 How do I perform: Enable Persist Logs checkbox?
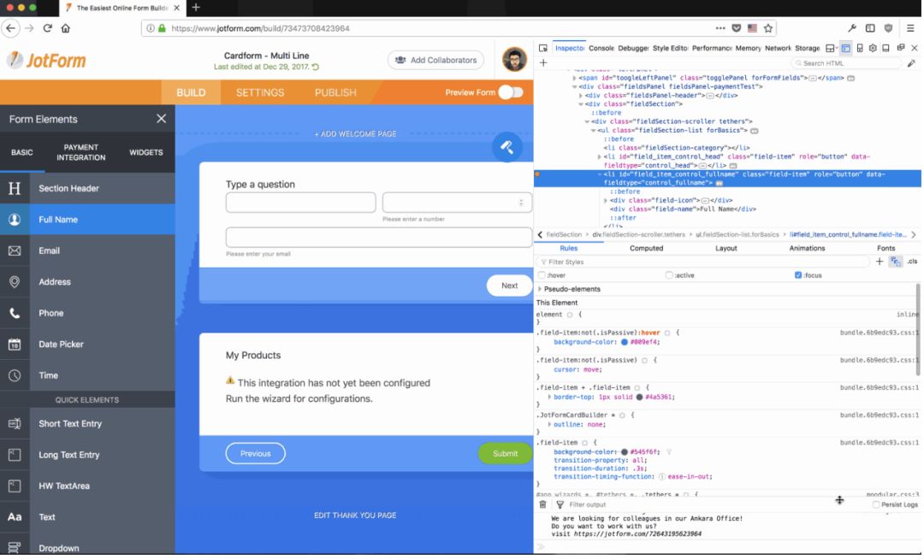tap(876, 505)
